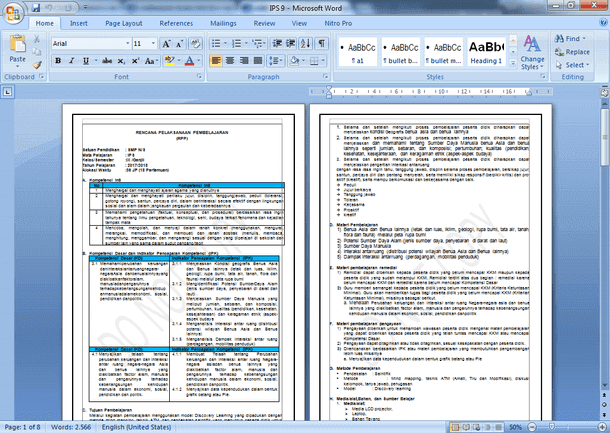
Task: Shrink font size button
Action: click(x=179, y=44)
